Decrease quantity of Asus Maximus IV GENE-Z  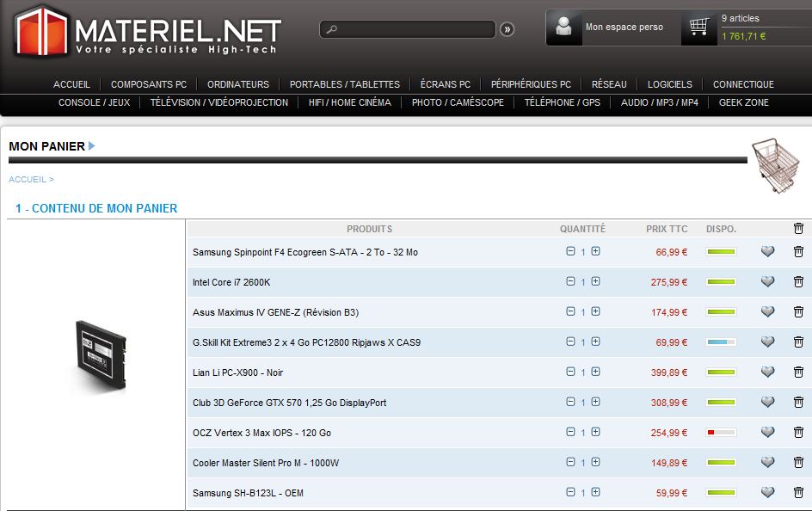click(570, 312)
